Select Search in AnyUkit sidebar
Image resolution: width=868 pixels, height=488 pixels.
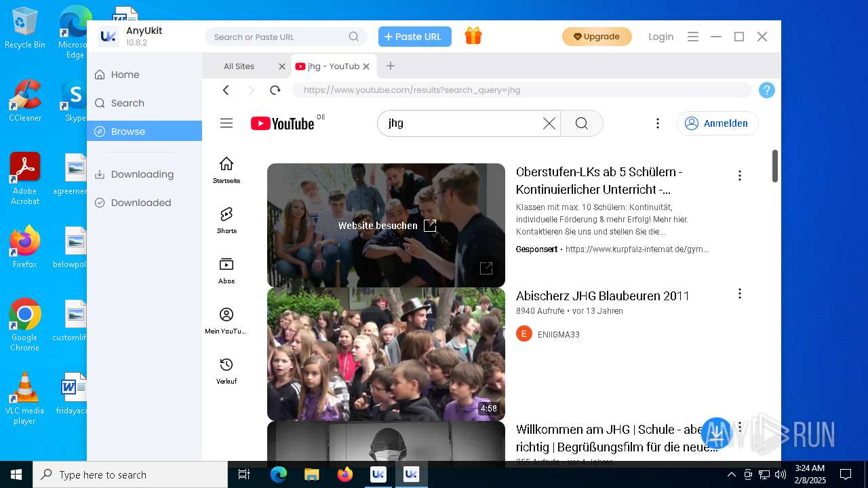(144, 103)
